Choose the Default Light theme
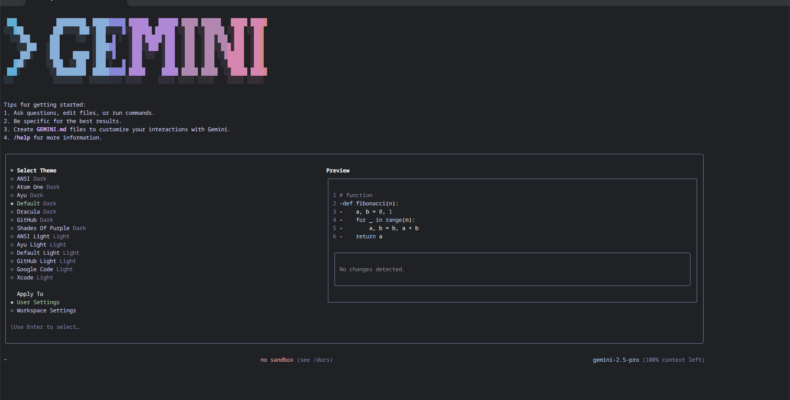This screenshot has width=790, height=400. 45,253
